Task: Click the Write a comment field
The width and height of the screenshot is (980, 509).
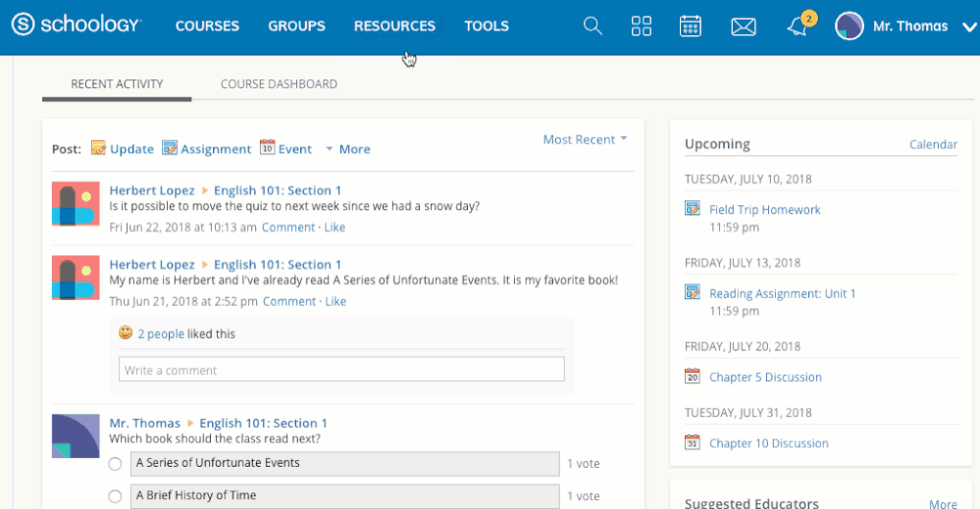Action: (341, 369)
